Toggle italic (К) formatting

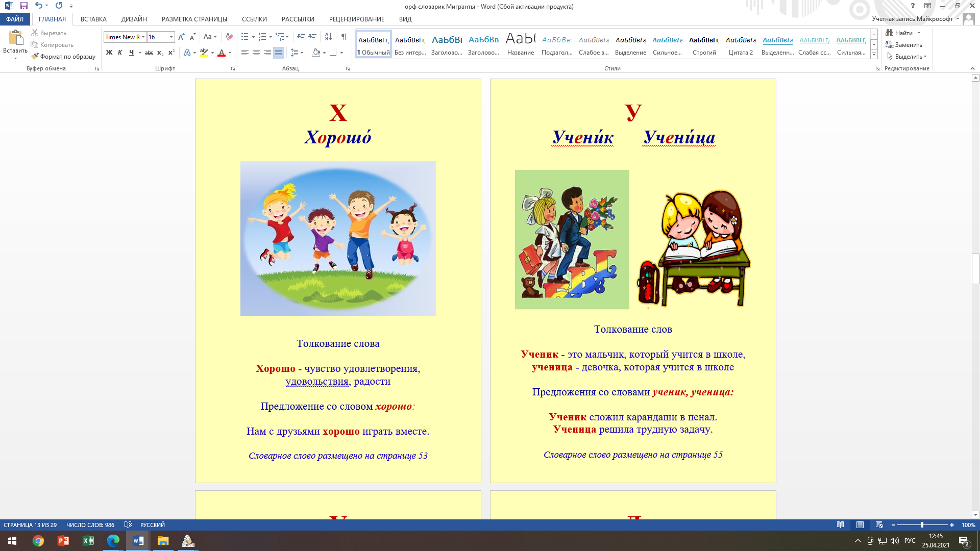120,53
